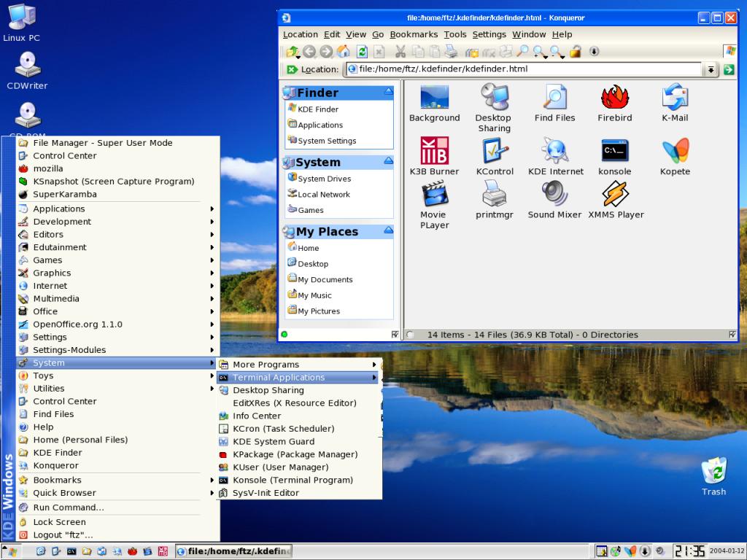
Task: Click the clear location X icon
Action: pyautogui.click(x=292, y=69)
